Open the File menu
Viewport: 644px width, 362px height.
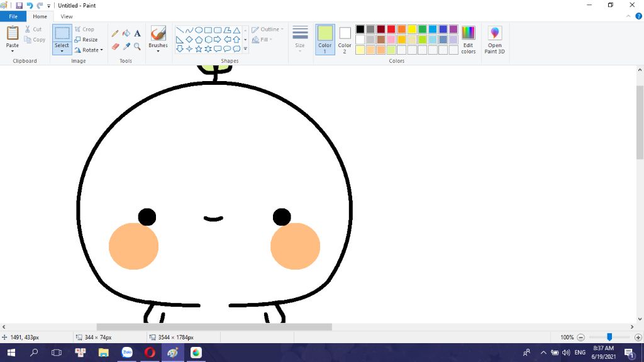point(13,16)
